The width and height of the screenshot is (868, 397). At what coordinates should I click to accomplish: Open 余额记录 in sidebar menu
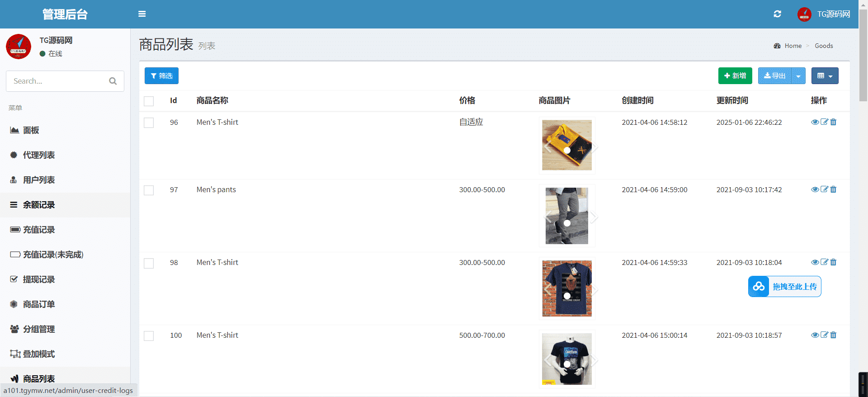click(x=39, y=205)
